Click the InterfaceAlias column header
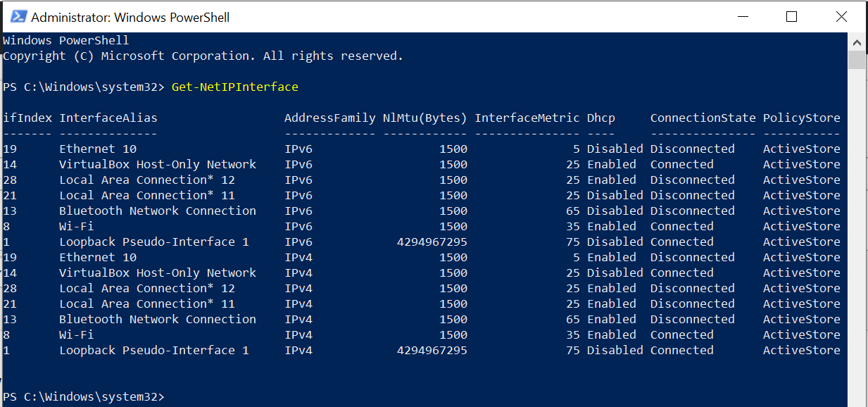The width and height of the screenshot is (868, 407). click(x=108, y=118)
